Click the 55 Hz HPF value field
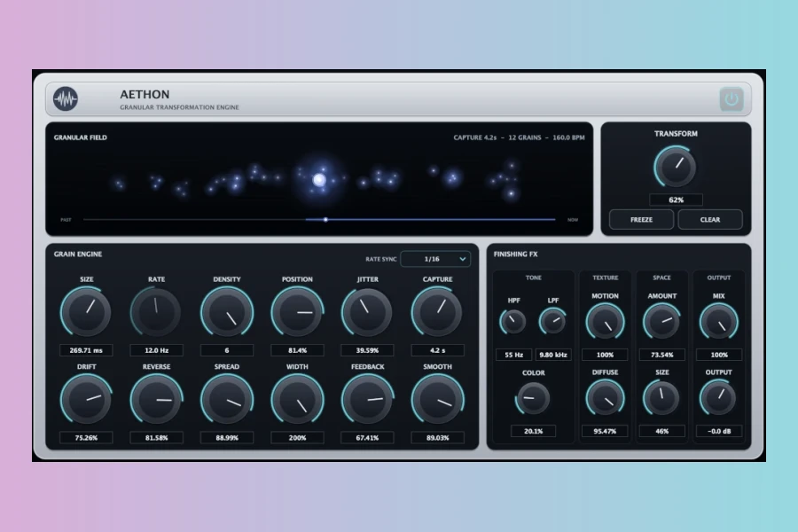The image size is (798, 532). tap(513, 355)
